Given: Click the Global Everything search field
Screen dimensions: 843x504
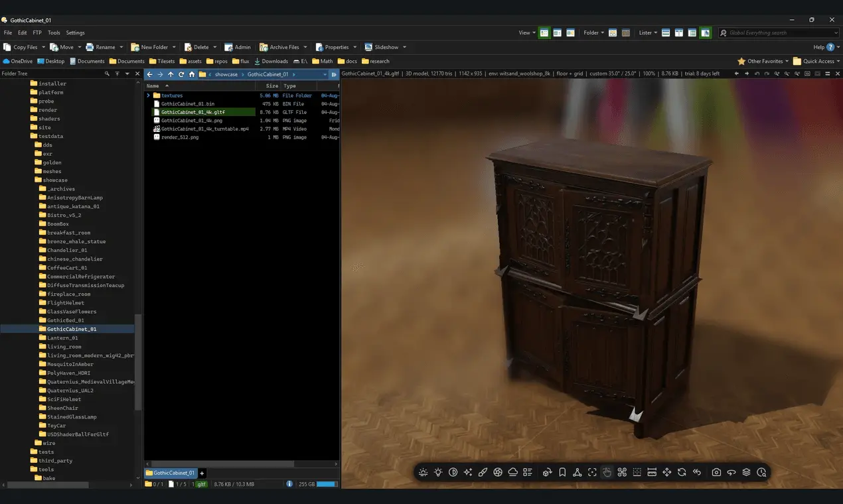Looking at the screenshot, I should (779, 32).
